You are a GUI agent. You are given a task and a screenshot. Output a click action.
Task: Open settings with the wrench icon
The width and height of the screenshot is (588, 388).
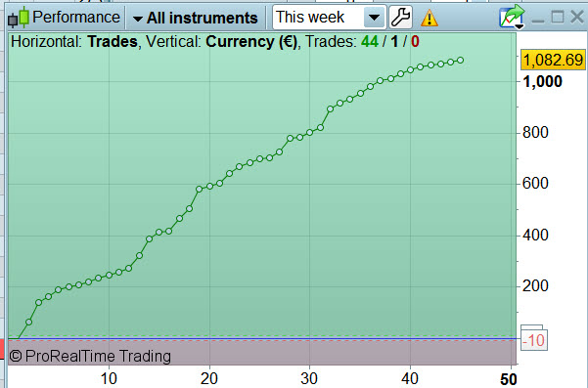(400, 18)
